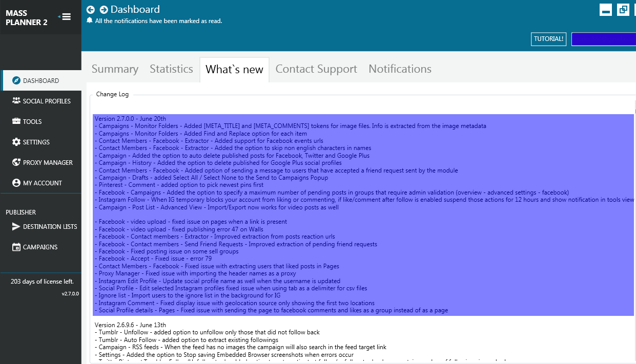Screen dimensions: 636x364
Task: Open My Account via the user icon
Action: point(16,183)
